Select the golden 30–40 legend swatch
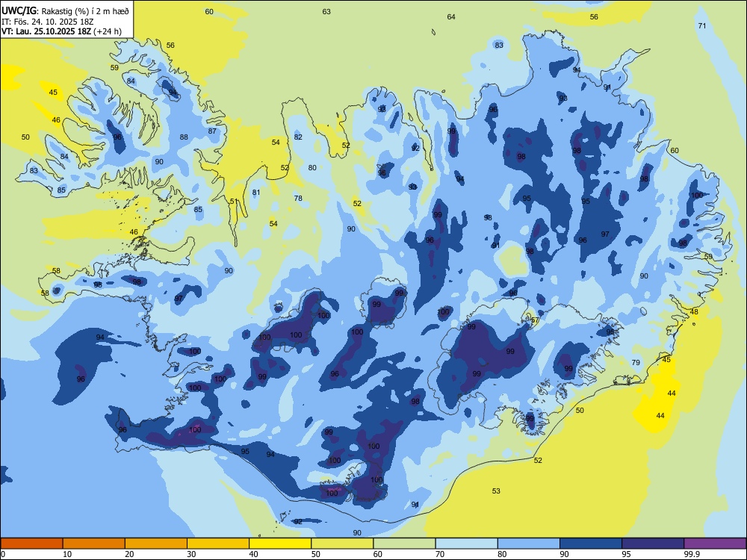Screen dimensions: 747x560 tap(218, 544)
